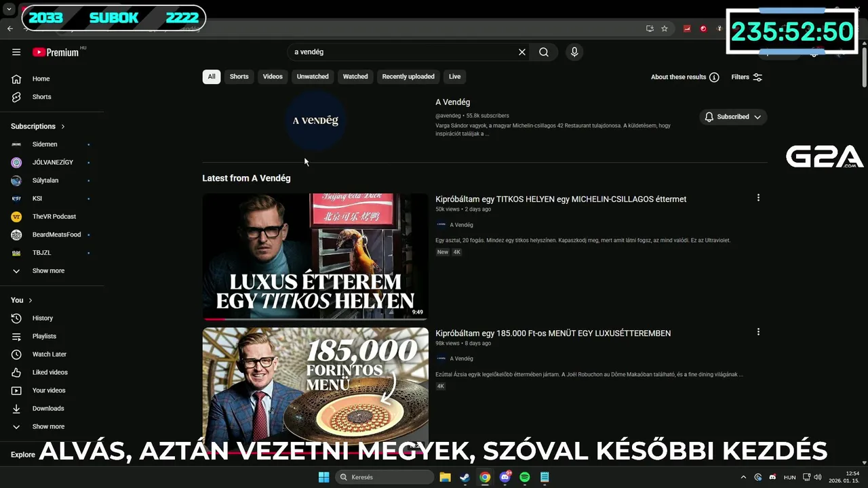The width and height of the screenshot is (868, 488).
Task: Open File Explorer from the taskbar
Action: click(445, 477)
